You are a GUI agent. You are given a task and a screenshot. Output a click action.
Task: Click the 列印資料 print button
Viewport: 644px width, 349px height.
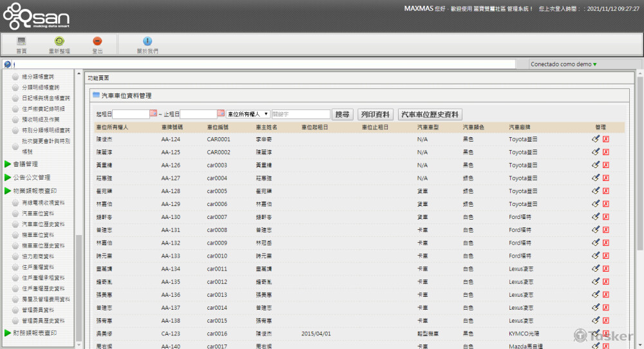coord(375,114)
